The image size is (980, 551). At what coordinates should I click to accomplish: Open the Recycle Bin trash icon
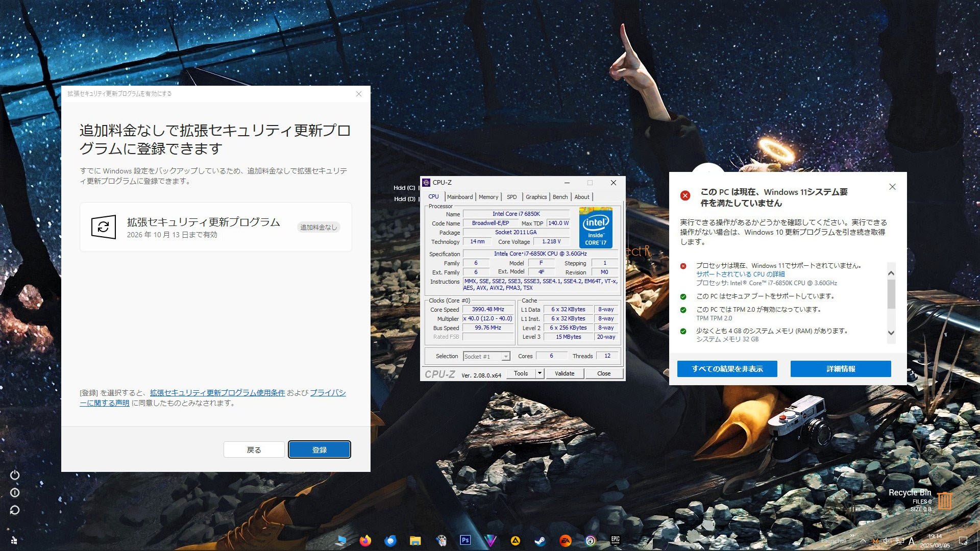click(945, 500)
